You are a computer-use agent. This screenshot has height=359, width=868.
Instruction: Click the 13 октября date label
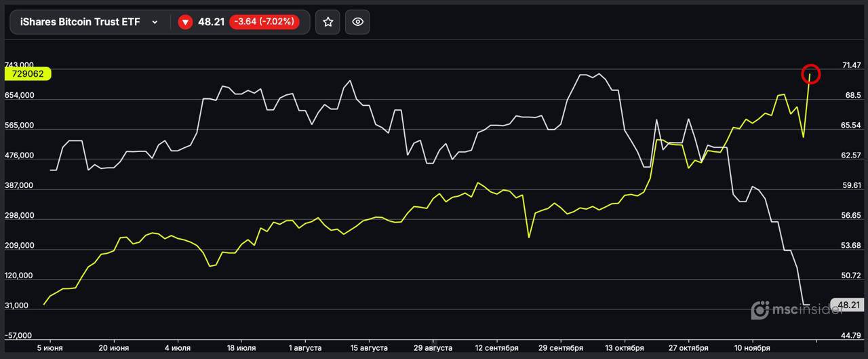click(x=624, y=348)
